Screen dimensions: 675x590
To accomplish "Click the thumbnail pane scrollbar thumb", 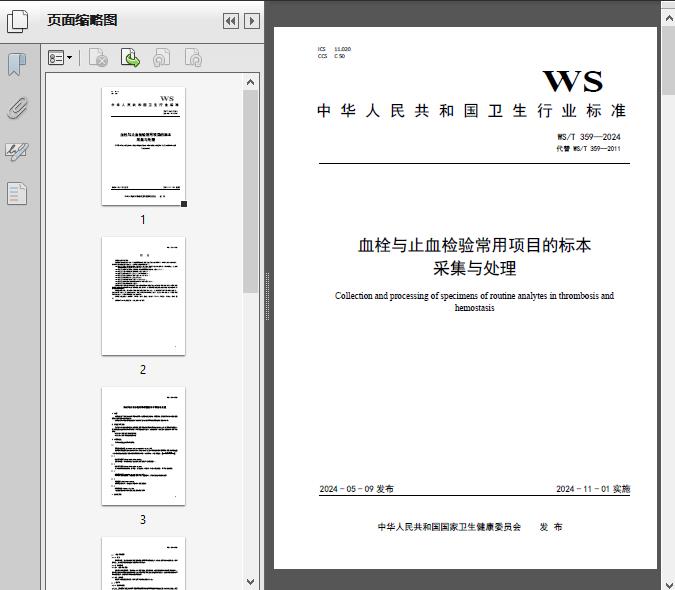I will [251, 192].
